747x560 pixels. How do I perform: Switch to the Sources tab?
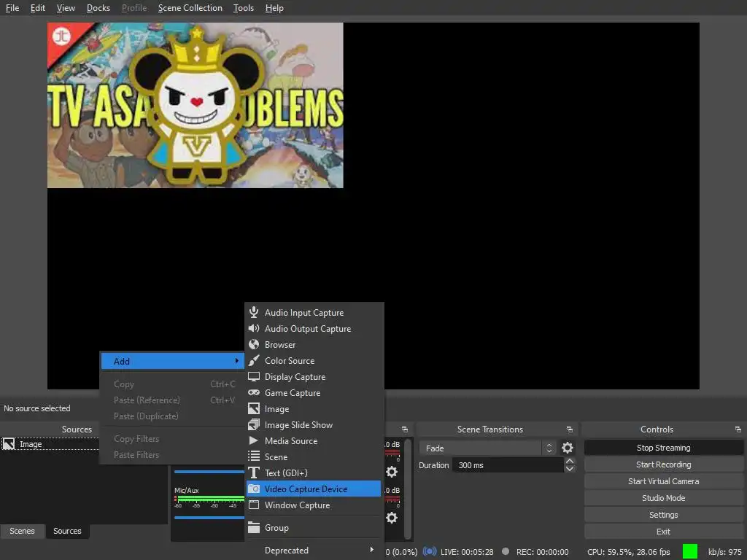pos(67,531)
